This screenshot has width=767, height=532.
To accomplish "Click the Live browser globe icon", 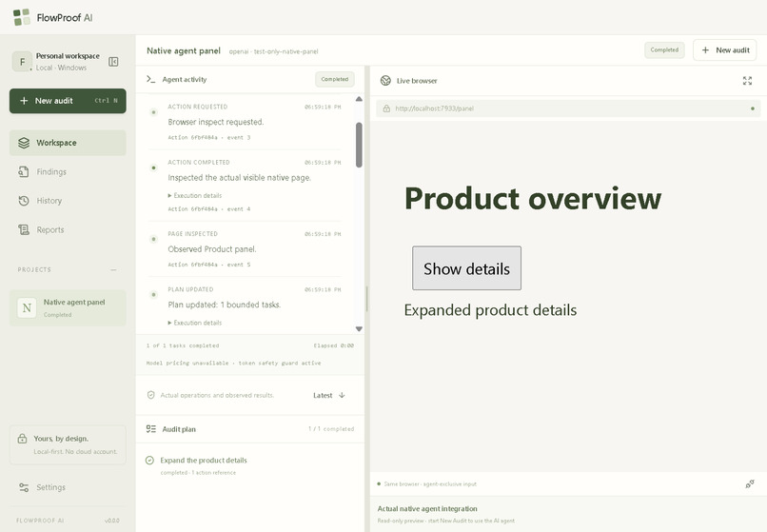I will 385,81.
